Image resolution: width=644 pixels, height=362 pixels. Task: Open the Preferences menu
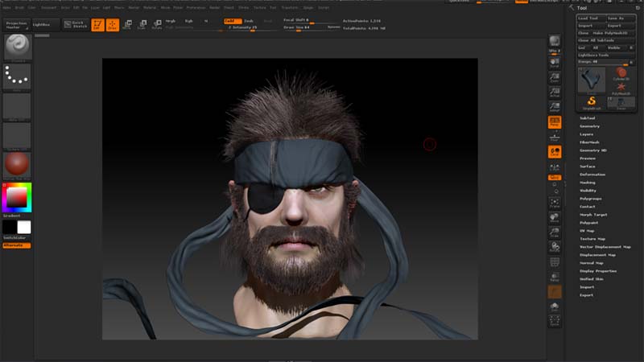[196, 7]
